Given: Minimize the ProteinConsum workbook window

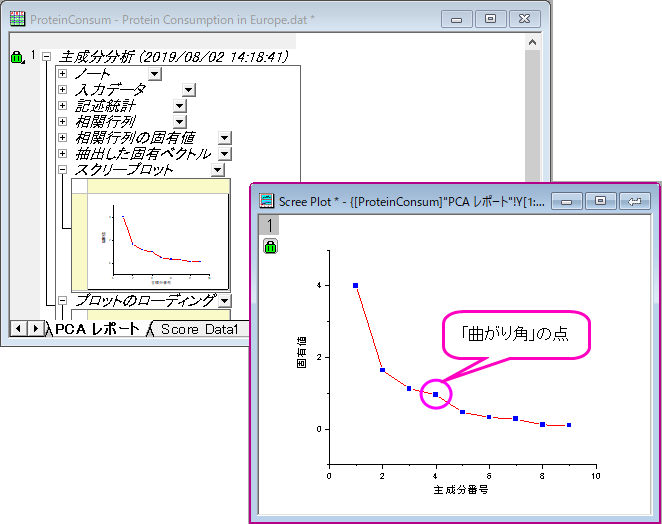Looking at the screenshot, I should tap(456, 19).
